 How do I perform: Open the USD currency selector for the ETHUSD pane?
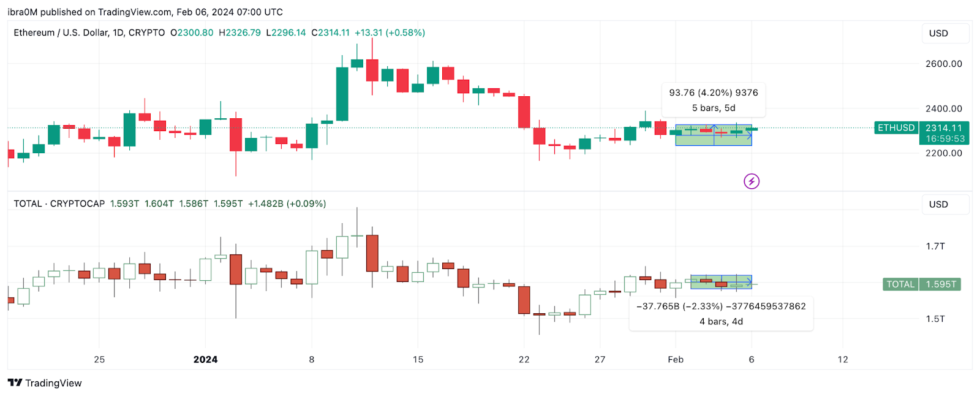945,34
